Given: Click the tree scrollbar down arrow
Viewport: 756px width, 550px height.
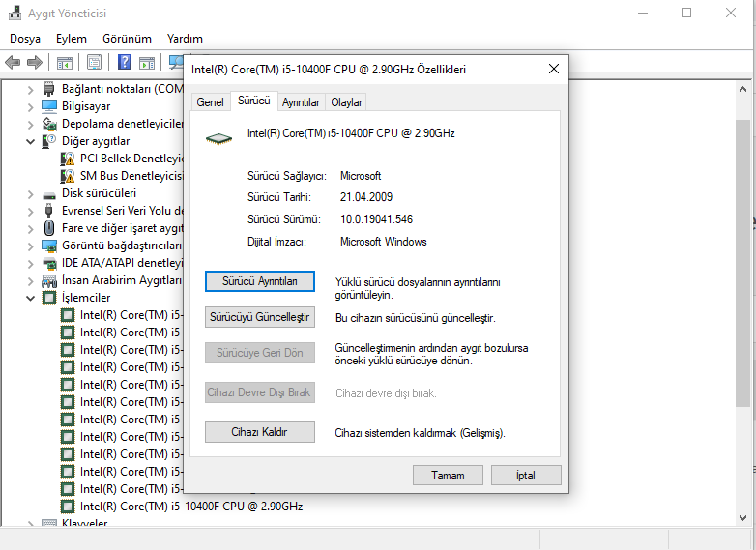Looking at the screenshot, I should tap(743, 518).
